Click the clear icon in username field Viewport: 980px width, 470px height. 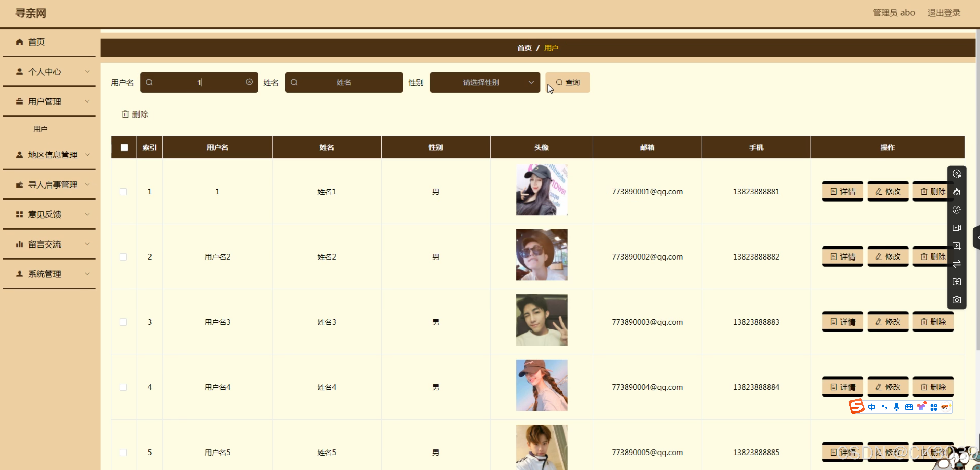(249, 82)
